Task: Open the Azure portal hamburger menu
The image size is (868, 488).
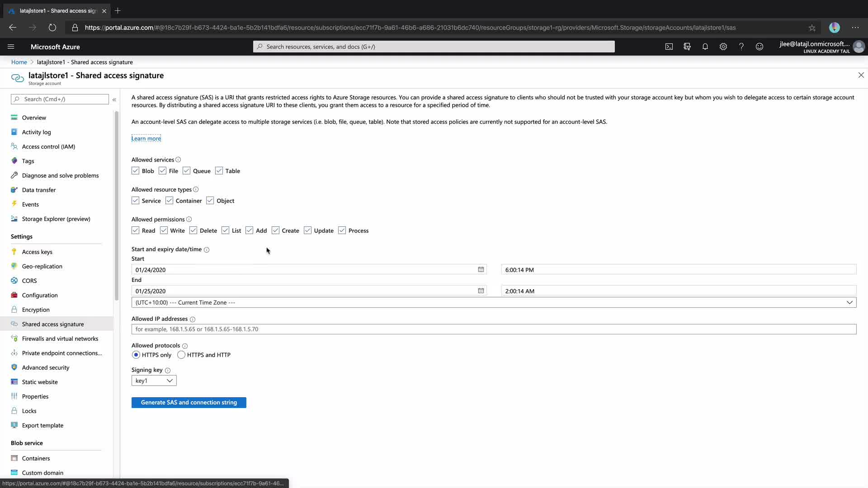Action: click(x=11, y=47)
